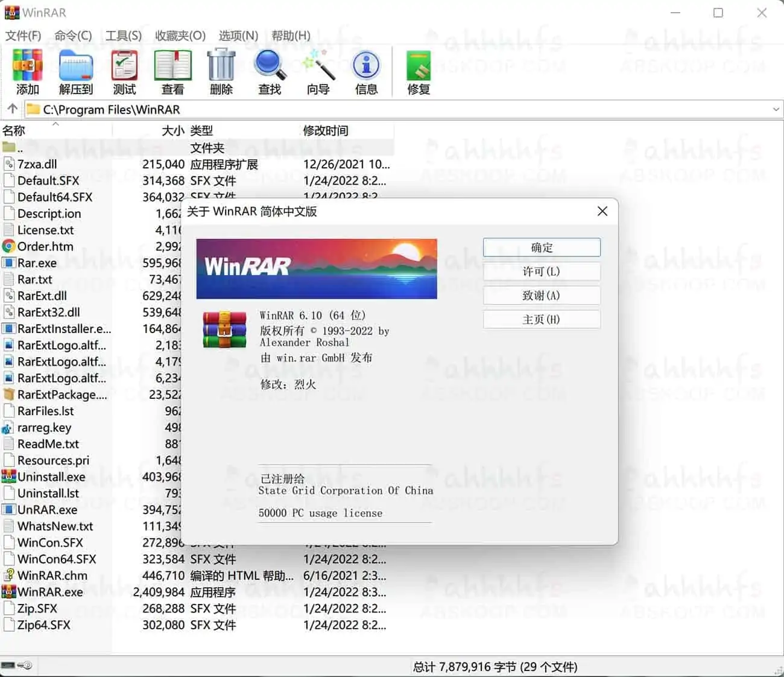Select the RarExtInstaller.e... file name

point(64,329)
